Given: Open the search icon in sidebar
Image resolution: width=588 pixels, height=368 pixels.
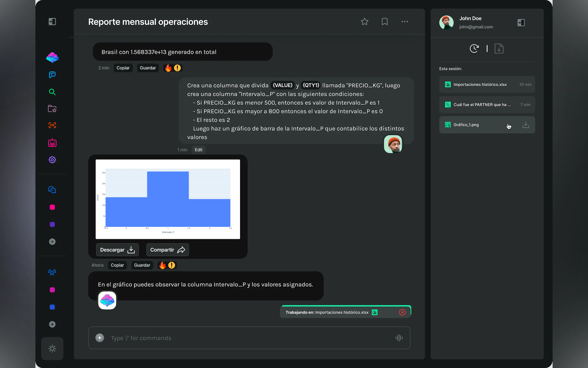Looking at the screenshot, I should coord(52,92).
